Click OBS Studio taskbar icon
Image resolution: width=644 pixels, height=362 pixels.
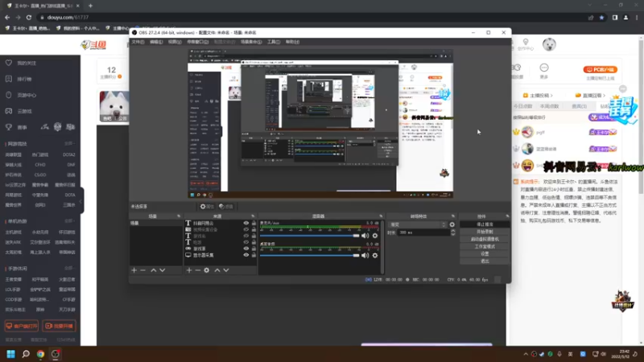[x=56, y=354]
